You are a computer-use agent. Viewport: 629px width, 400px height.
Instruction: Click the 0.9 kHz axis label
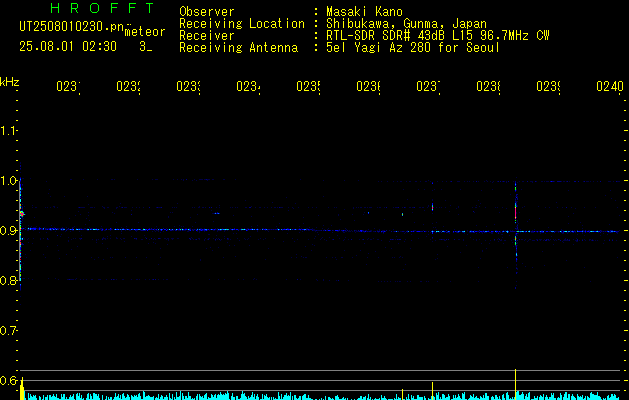pos(8,231)
